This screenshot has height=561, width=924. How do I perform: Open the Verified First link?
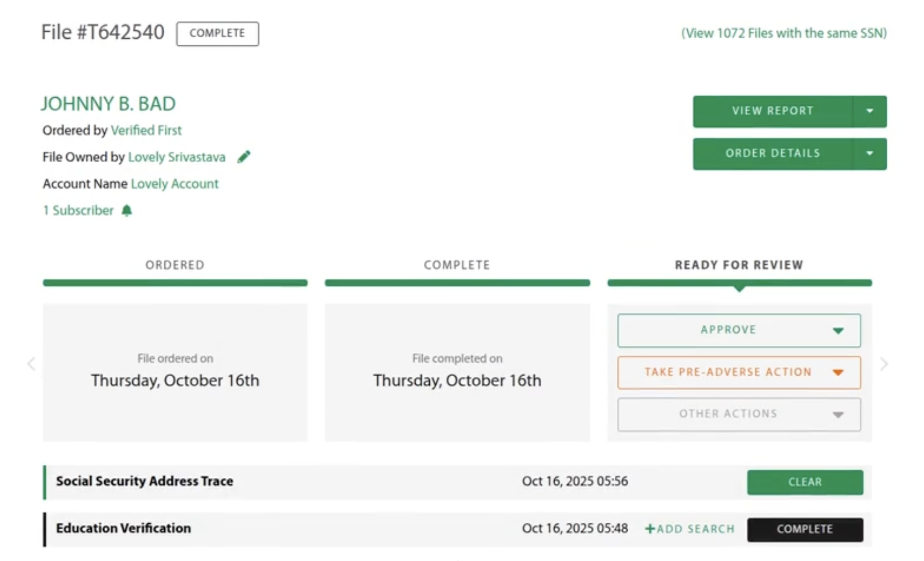146,130
